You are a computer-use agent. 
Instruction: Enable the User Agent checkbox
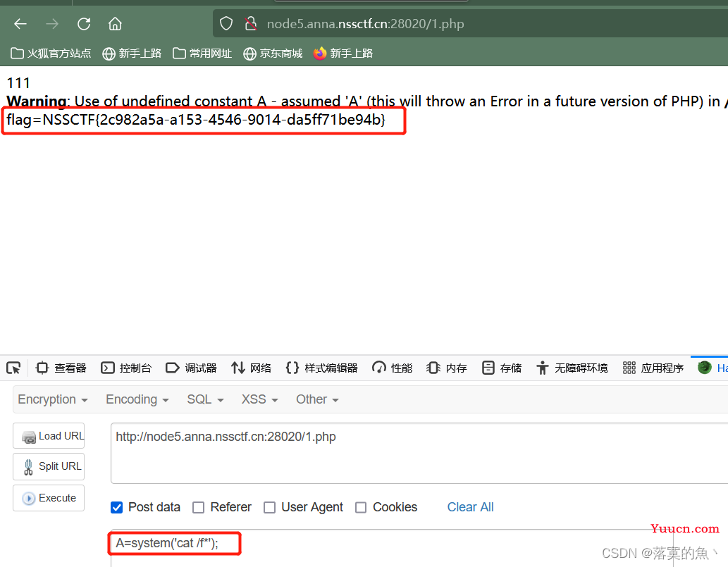[x=269, y=508]
